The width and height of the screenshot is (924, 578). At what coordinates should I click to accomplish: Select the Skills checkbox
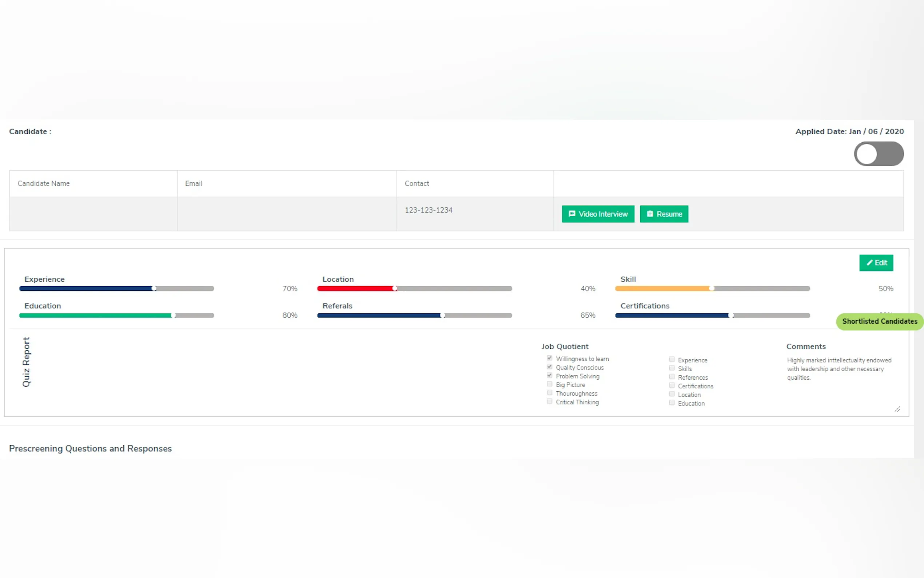(672, 368)
